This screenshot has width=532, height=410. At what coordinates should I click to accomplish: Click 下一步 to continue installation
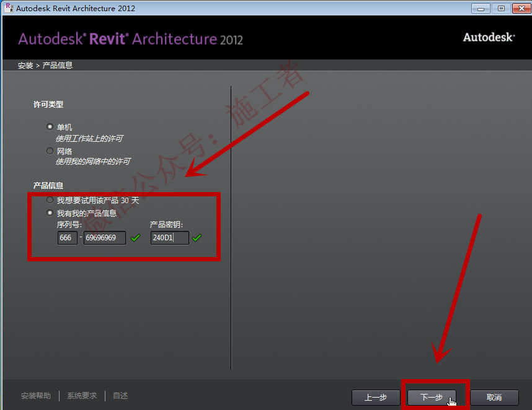point(432,397)
